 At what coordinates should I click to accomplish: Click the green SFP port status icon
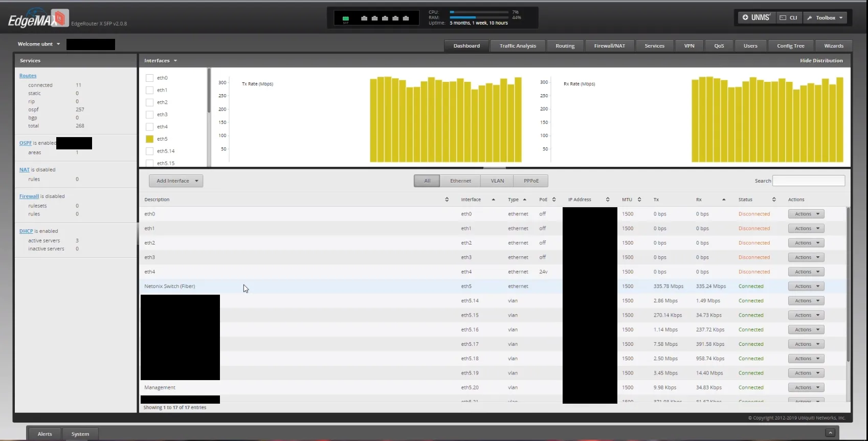[346, 19]
